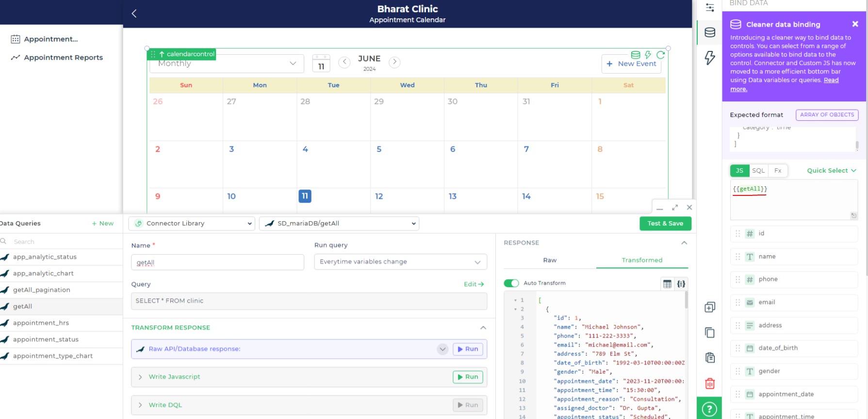The height and width of the screenshot is (419, 868).
Task: Select the appointment_date field in bind data list
Action: click(x=794, y=394)
